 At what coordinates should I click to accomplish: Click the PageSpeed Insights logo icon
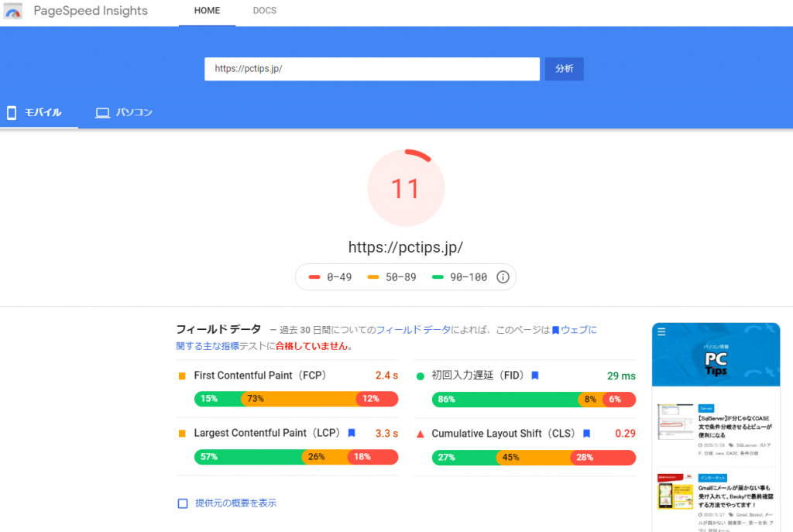point(12,11)
